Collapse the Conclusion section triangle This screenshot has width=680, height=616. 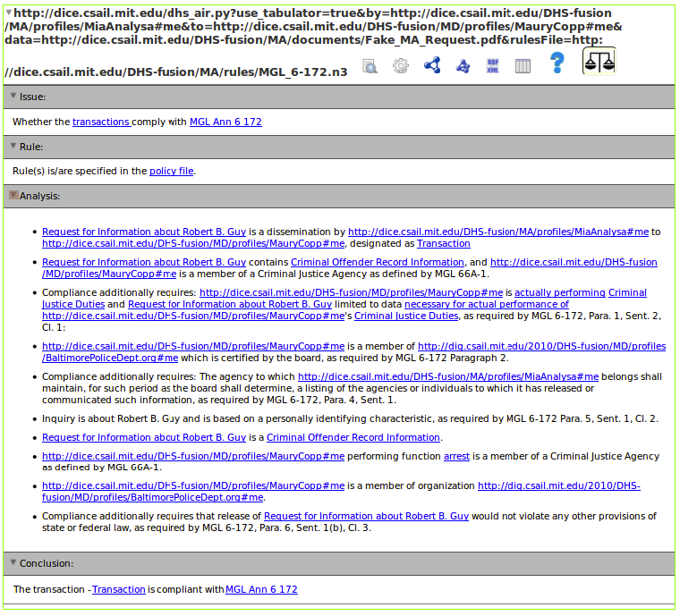click(13, 562)
